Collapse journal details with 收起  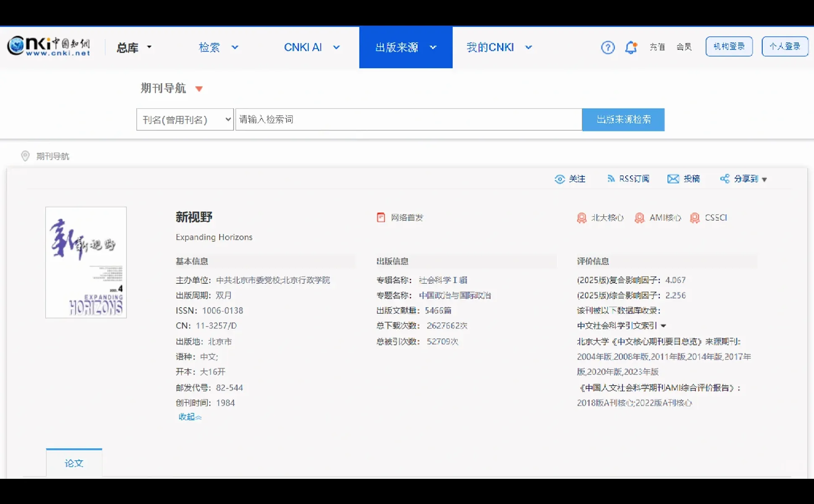coord(190,417)
